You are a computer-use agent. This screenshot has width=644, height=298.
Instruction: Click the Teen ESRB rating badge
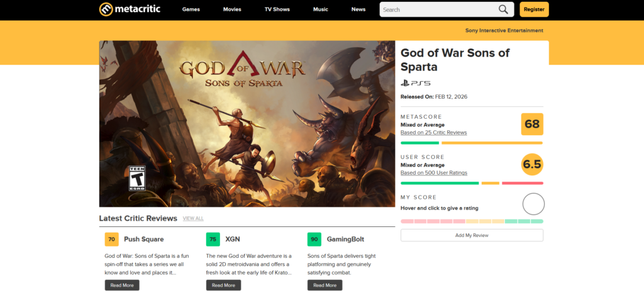tap(137, 178)
